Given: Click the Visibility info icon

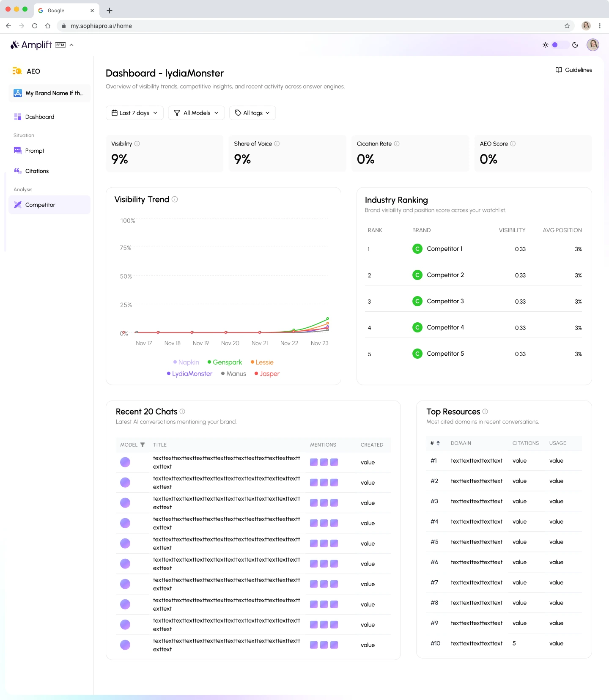Looking at the screenshot, I should click(x=137, y=144).
